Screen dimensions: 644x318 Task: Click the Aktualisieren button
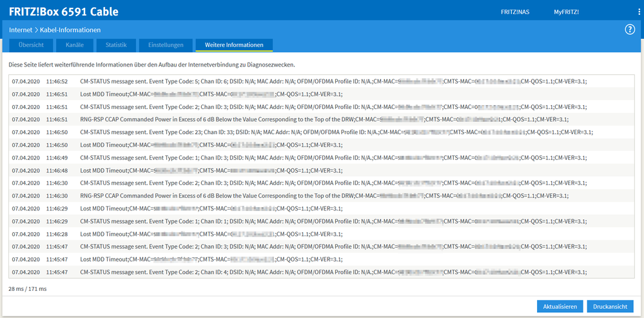coord(560,306)
